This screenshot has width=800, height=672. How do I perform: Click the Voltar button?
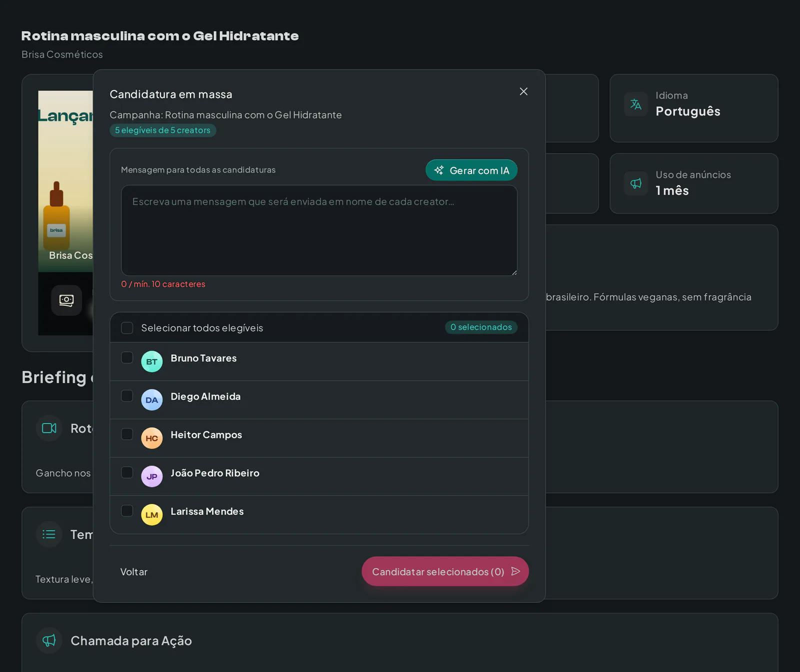134,572
